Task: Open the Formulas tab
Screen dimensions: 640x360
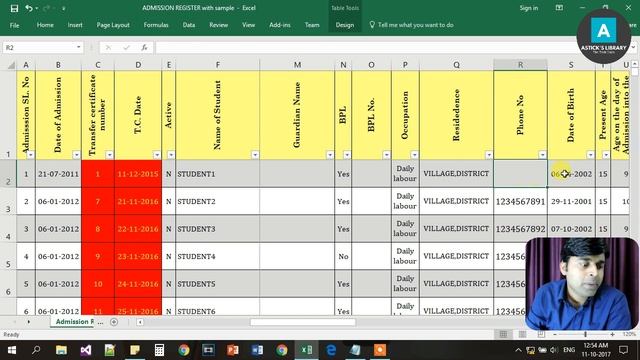Action: [156, 25]
